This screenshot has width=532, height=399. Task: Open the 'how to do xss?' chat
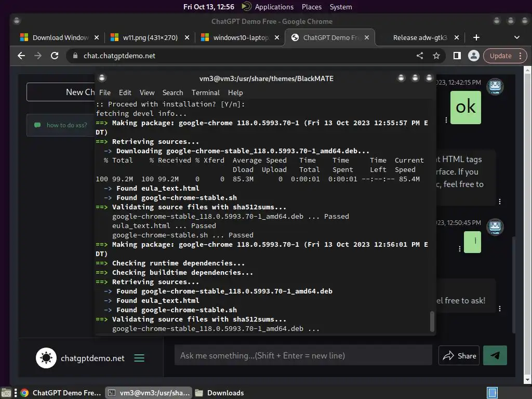pyautogui.click(x=61, y=125)
